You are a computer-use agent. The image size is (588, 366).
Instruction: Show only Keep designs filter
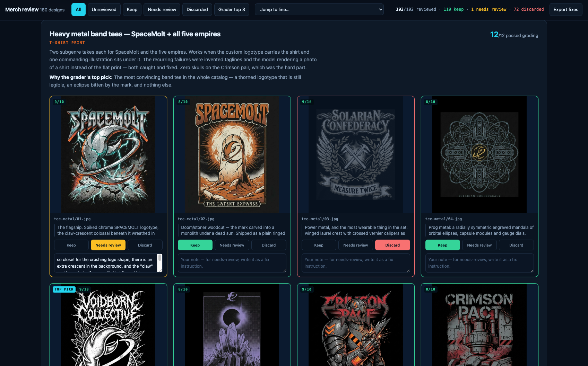(x=132, y=9)
